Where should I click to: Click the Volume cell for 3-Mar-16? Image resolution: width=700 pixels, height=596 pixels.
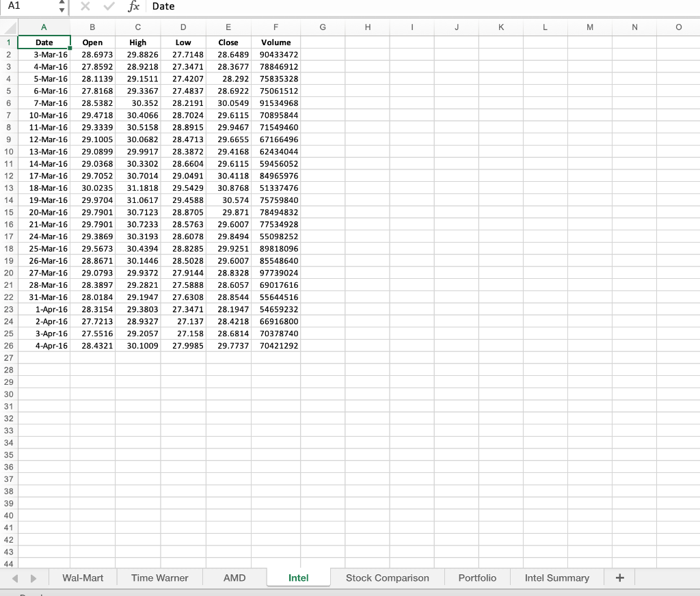click(x=275, y=54)
